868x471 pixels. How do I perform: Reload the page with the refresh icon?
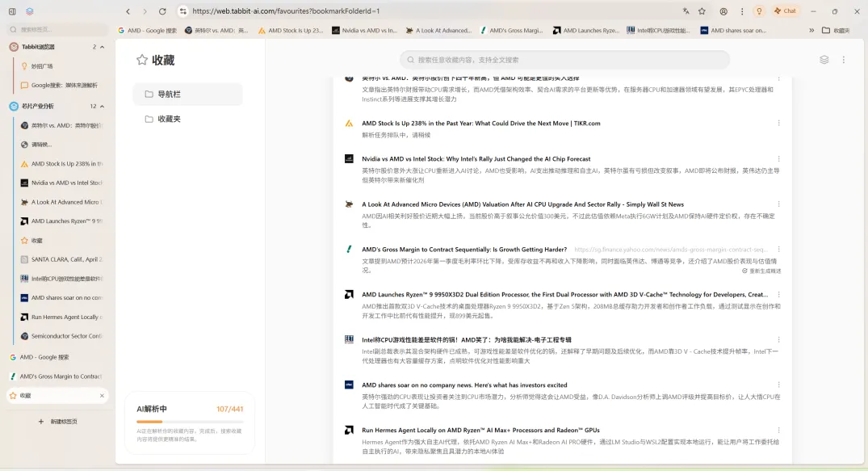pos(162,11)
